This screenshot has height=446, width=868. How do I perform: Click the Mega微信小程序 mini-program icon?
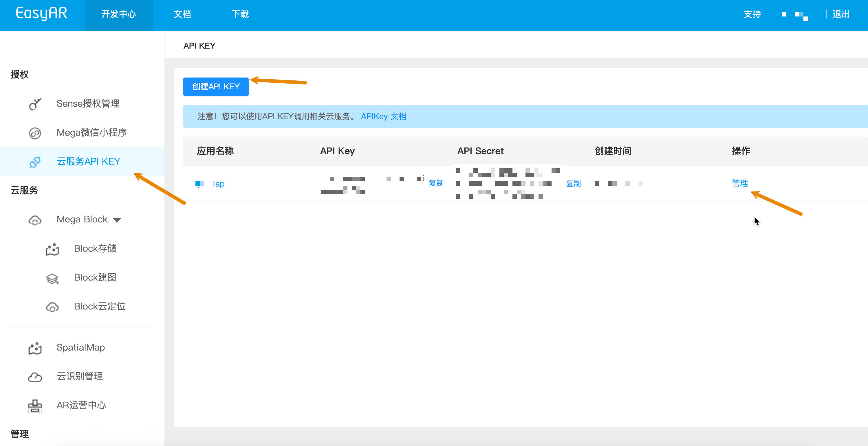click(35, 133)
